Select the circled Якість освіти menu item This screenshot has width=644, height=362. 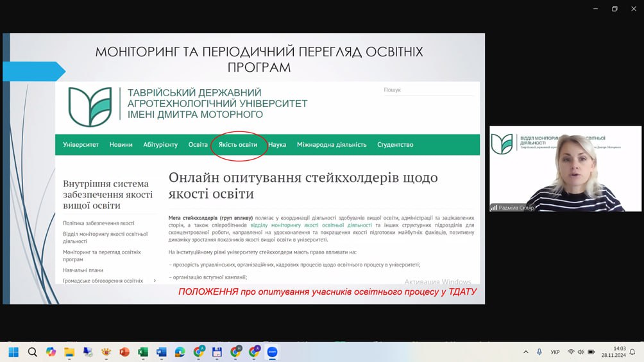point(238,145)
